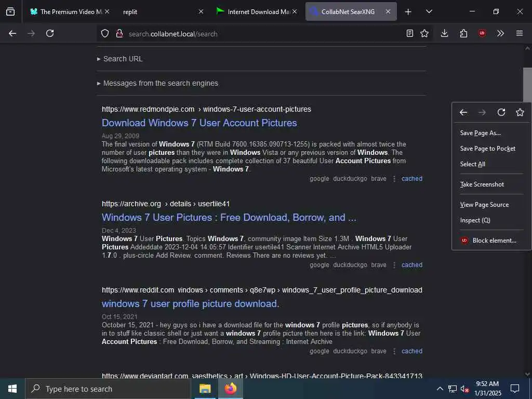
Task: Open a new tab with plus button
Action: click(408, 12)
